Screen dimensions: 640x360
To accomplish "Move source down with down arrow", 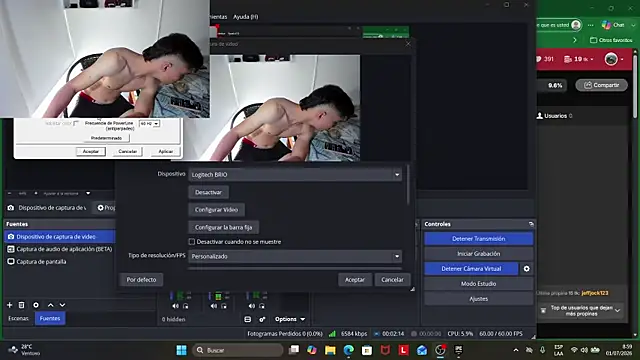I will coord(62,305).
